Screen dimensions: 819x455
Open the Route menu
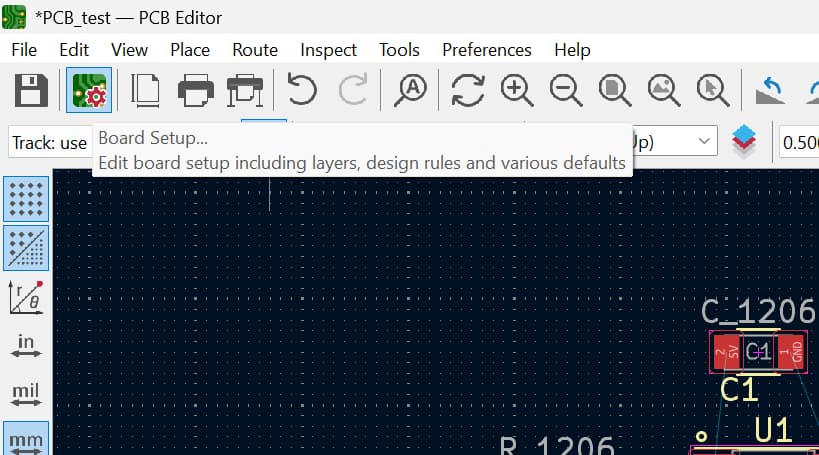(255, 49)
